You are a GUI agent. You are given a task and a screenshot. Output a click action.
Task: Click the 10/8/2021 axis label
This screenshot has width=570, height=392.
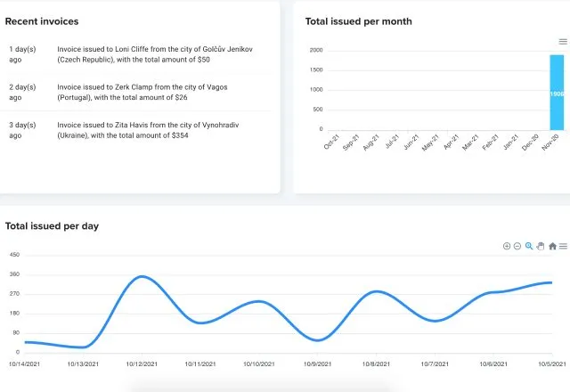click(376, 364)
